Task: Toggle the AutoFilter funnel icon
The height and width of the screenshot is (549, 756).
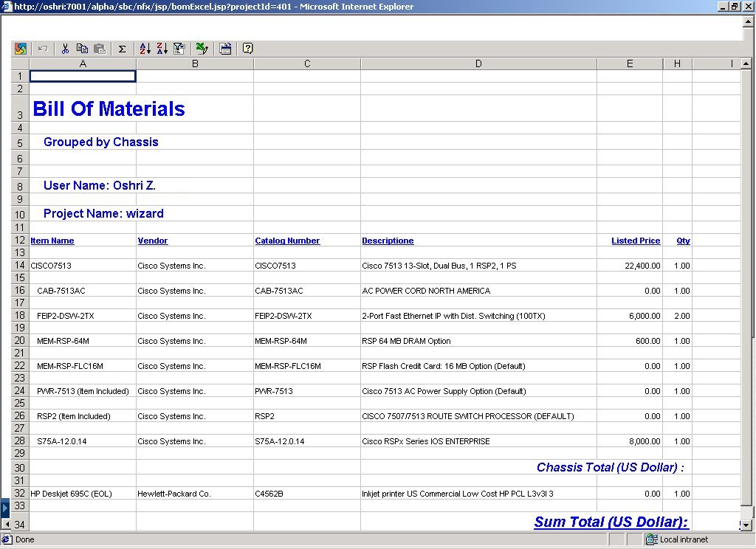Action: point(179,49)
